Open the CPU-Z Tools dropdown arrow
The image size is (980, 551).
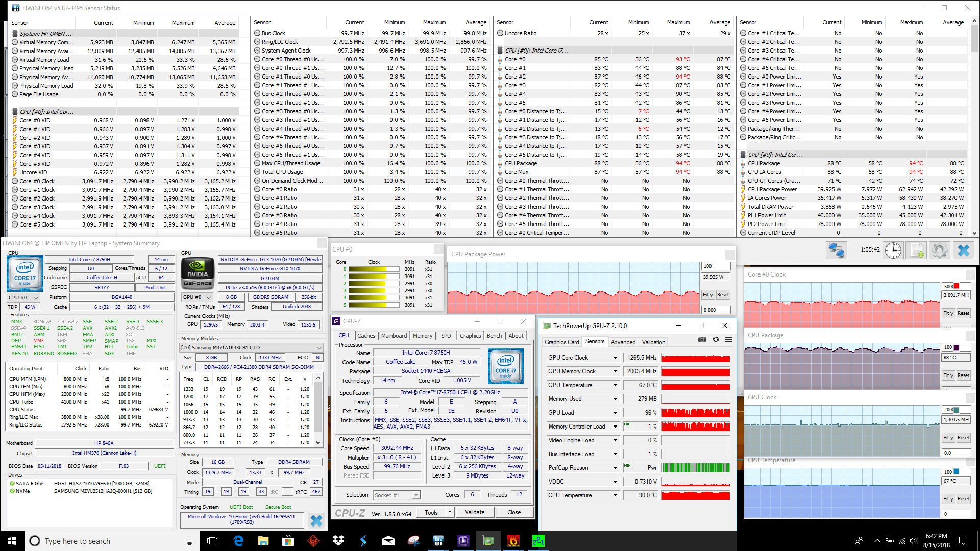point(450,512)
